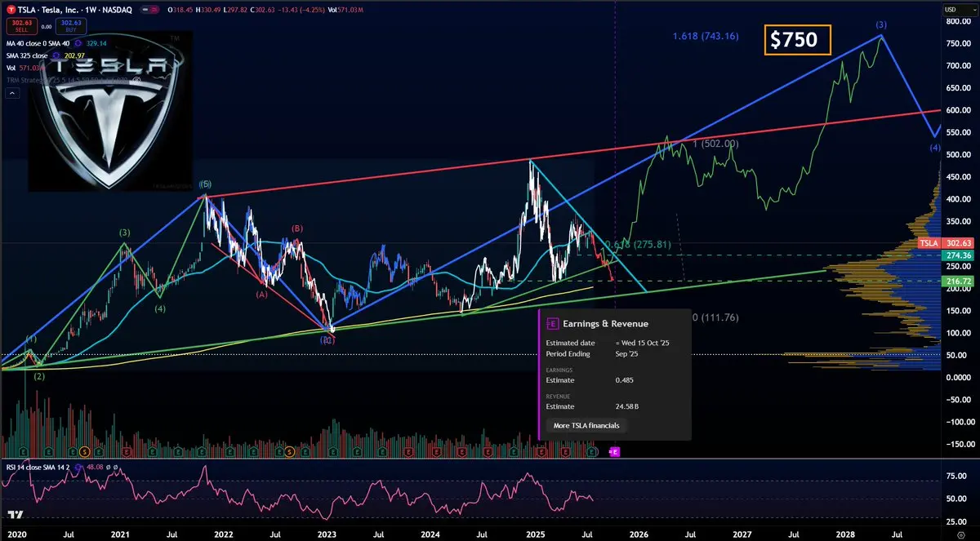The width and height of the screenshot is (980, 541).
Task: Click the 2023 label on time axis
Action: point(327,533)
